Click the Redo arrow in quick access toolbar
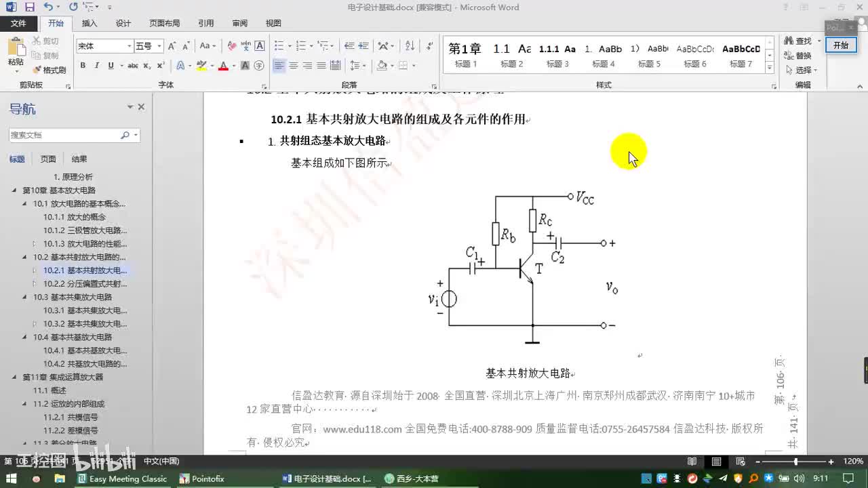Image resolution: width=868 pixels, height=488 pixels. (x=73, y=7)
